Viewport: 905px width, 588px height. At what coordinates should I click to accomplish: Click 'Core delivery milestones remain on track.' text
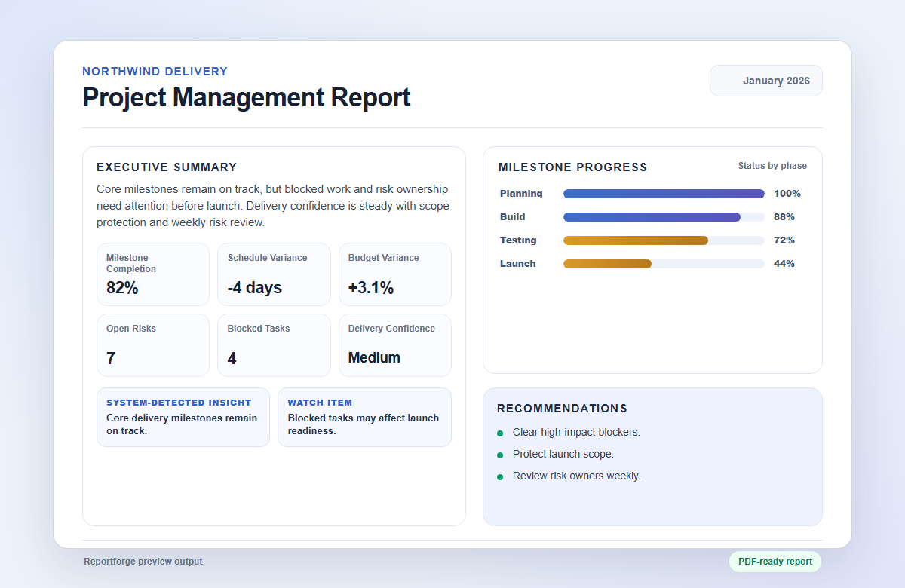(182, 424)
